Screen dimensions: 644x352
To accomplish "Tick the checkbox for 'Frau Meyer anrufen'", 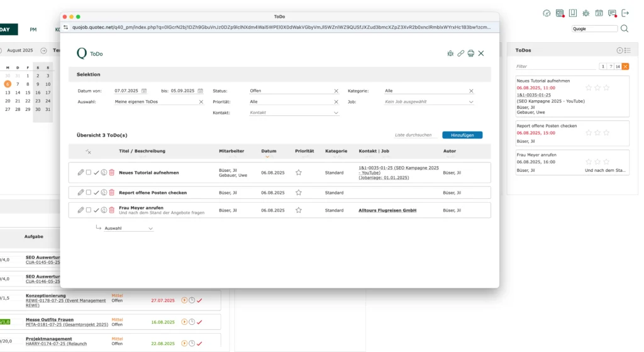I will point(88,210).
